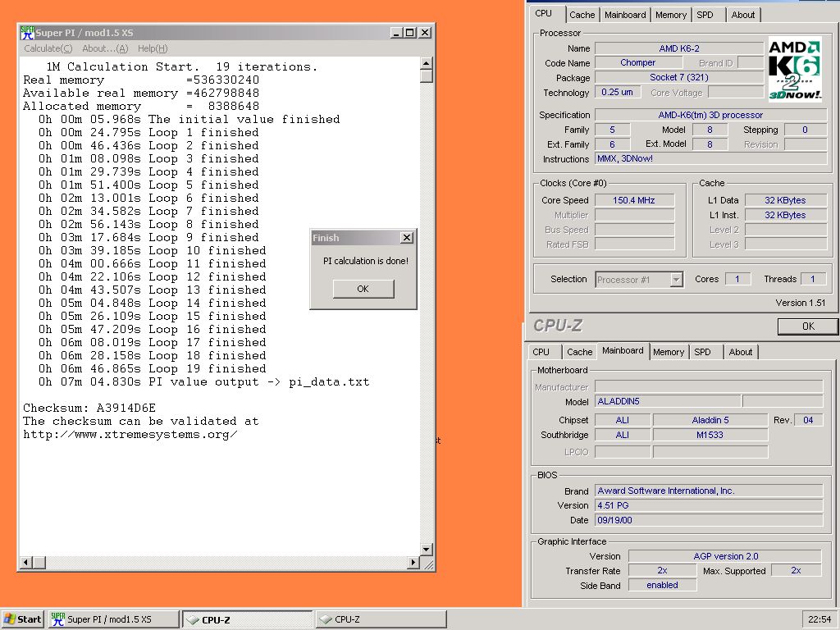This screenshot has width=840, height=630.
Task: Switch to Cache tab in upper CPU-Z window
Action: (x=582, y=15)
